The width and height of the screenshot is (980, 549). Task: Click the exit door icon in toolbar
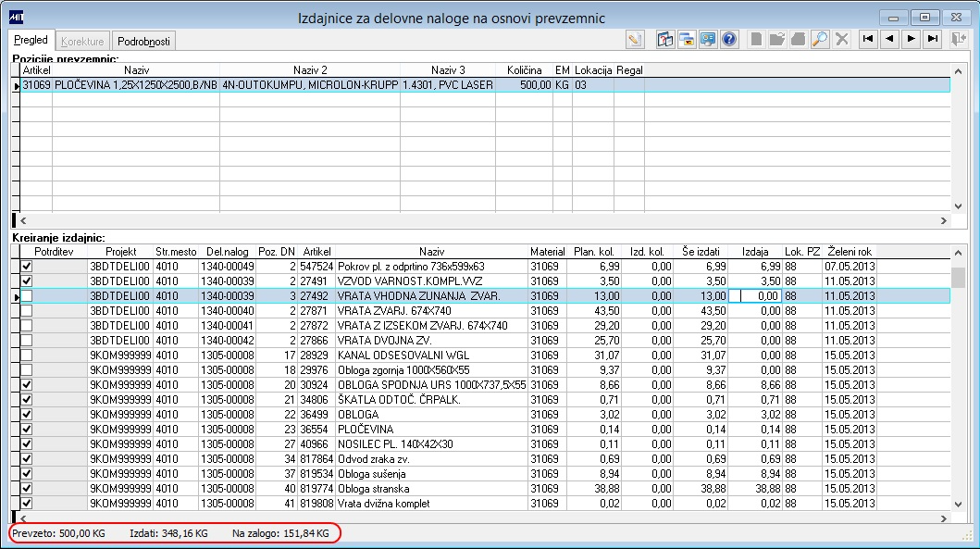(x=959, y=39)
